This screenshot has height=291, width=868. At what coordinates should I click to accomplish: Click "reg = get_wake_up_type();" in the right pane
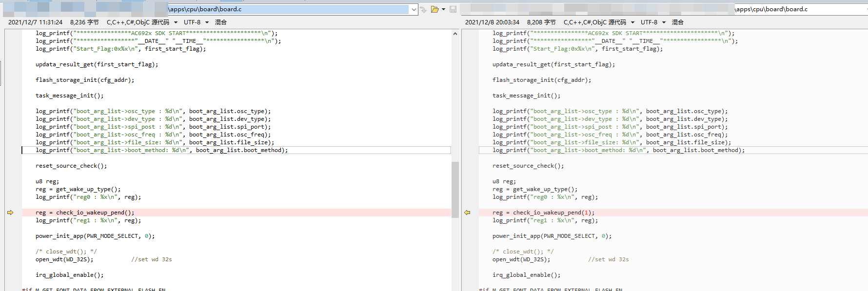tap(535, 189)
